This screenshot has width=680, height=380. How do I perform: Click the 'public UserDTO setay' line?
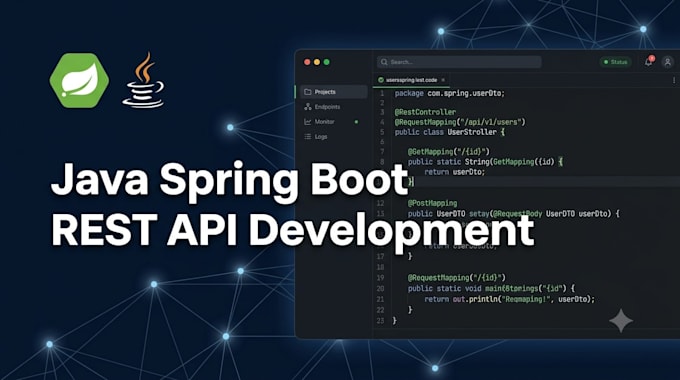[514, 214]
